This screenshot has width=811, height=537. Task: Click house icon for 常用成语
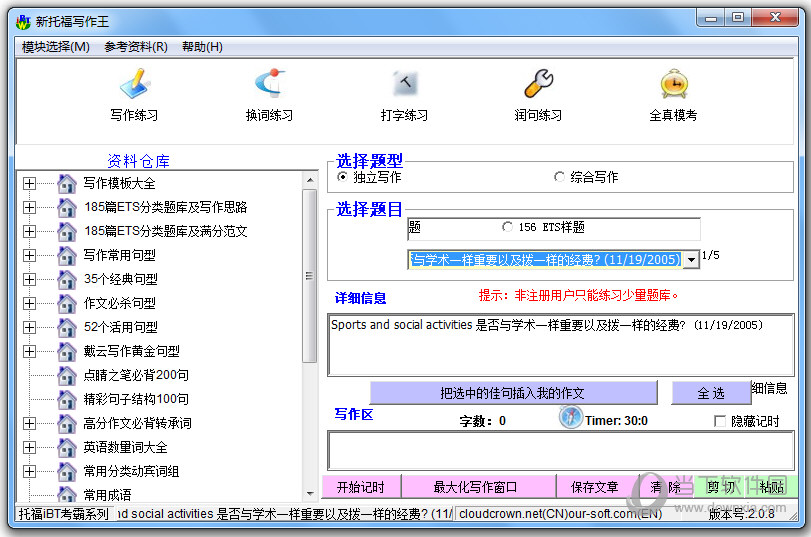[x=67, y=494]
